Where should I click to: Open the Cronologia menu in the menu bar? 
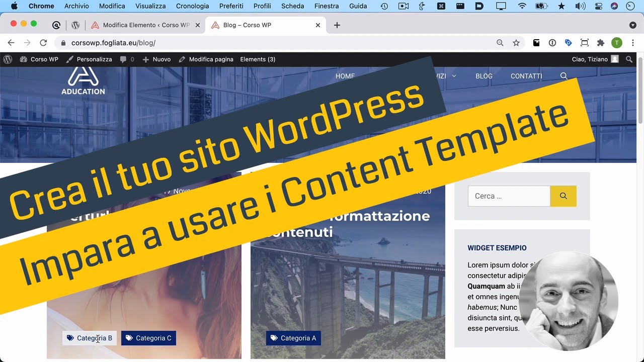click(192, 6)
